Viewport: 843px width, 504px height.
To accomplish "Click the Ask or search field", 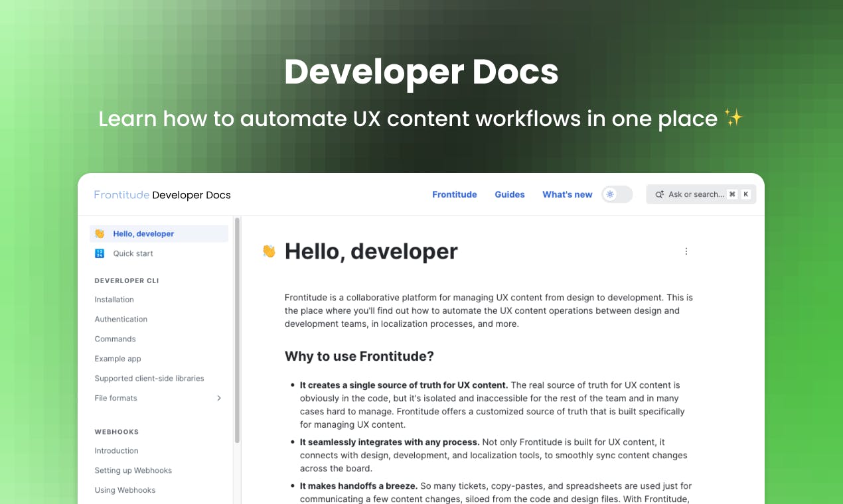I will (701, 194).
